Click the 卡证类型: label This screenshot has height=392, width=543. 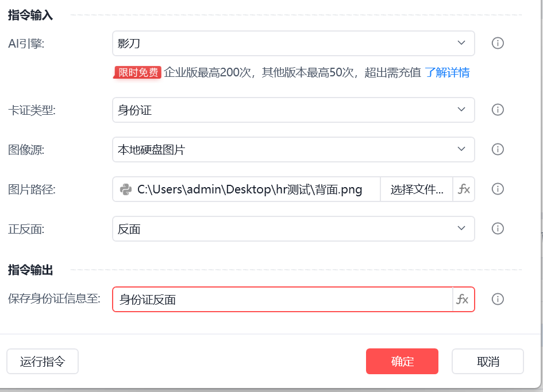pyautogui.click(x=32, y=110)
